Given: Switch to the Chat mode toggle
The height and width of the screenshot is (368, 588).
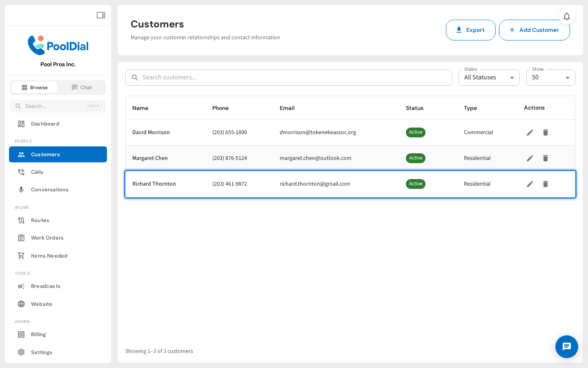Looking at the screenshot, I should 82,87.
